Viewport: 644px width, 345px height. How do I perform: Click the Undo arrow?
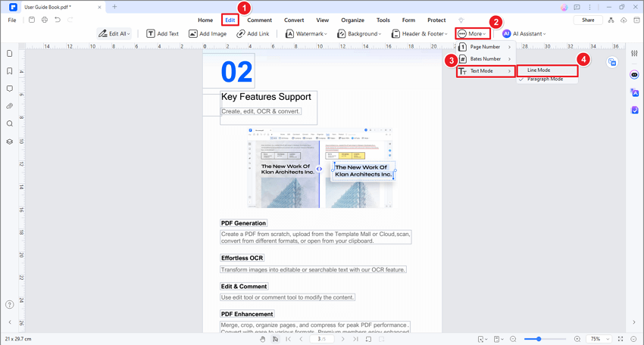tap(58, 20)
